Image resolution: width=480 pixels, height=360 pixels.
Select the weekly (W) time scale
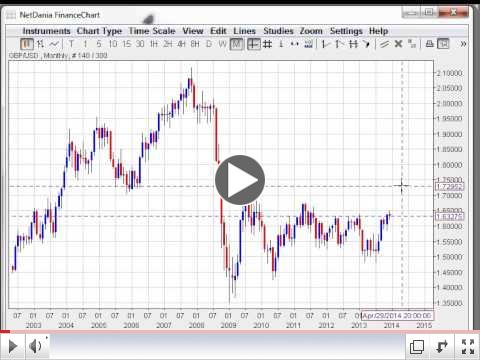222,44
